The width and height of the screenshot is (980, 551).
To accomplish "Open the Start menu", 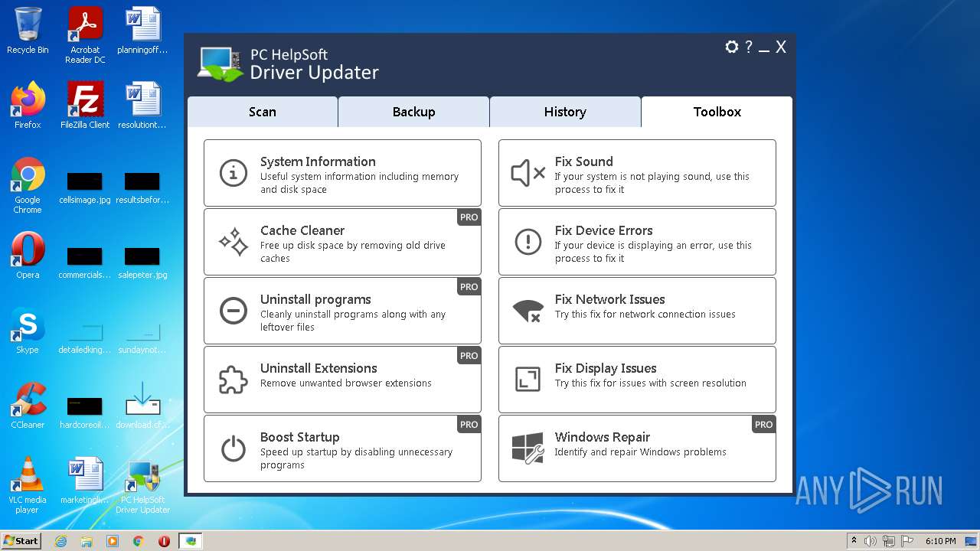I will point(21,541).
